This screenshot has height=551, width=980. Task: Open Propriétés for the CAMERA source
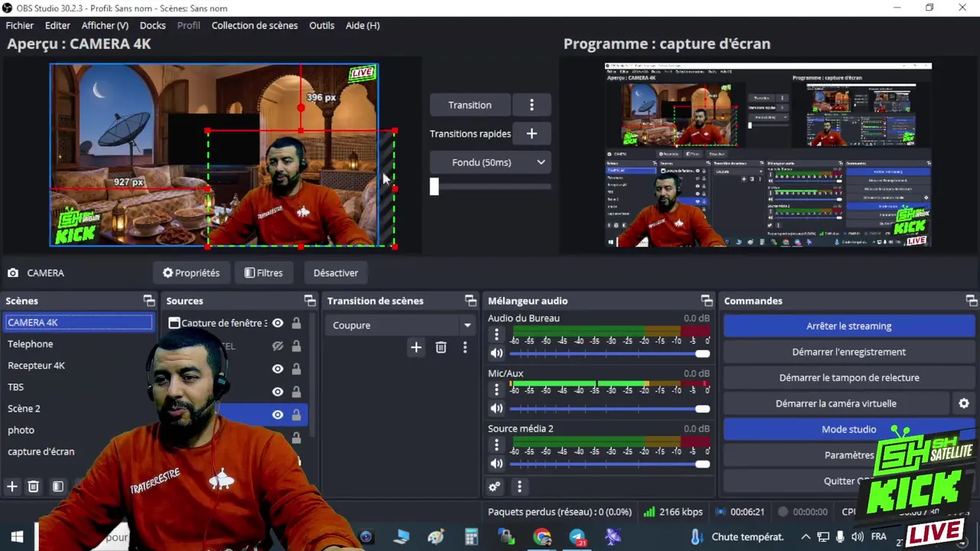pyautogui.click(x=191, y=272)
